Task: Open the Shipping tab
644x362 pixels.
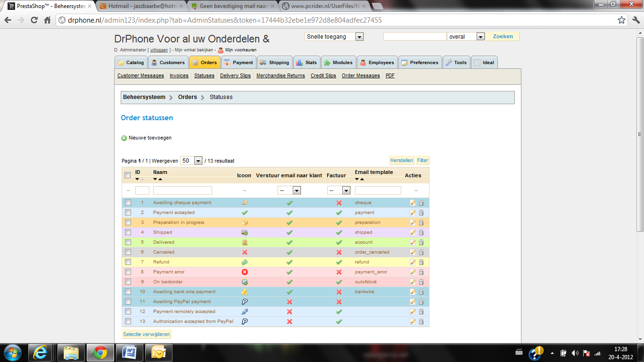Action: (274, 63)
